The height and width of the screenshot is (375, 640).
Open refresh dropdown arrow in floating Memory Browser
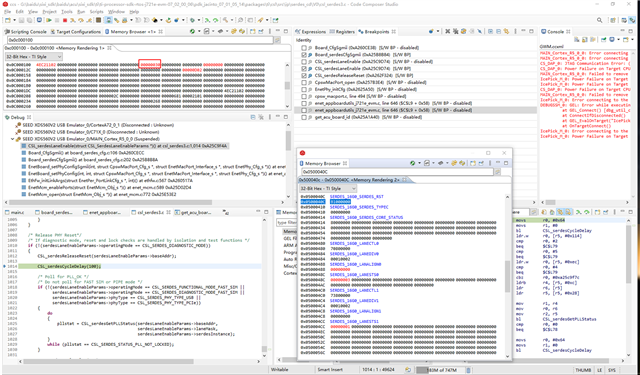point(419,163)
